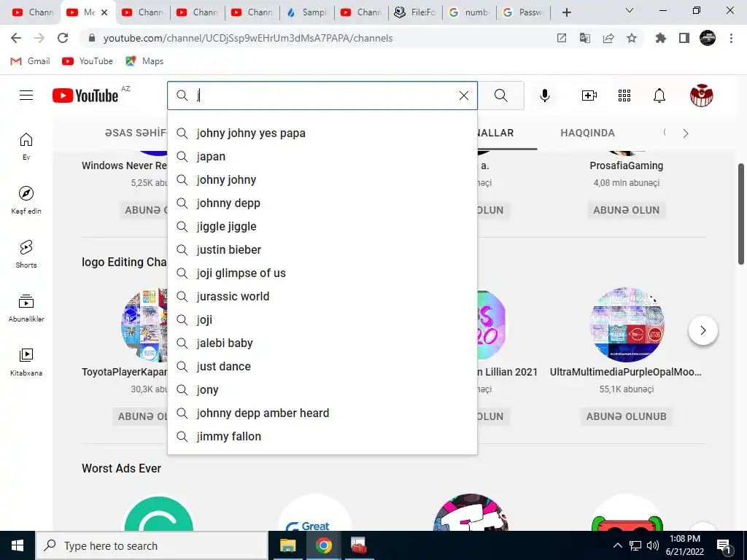Start voice search with the microphone icon
The height and width of the screenshot is (560, 747).
(x=544, y=96)
